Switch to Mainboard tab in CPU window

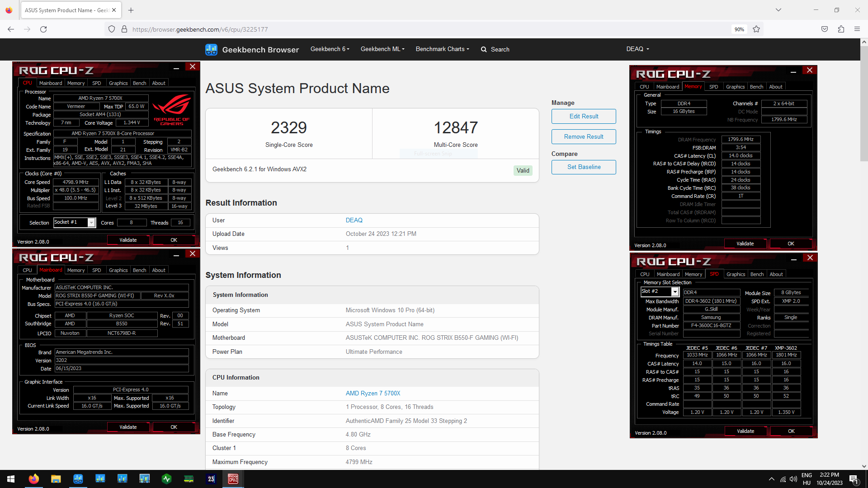coord(51,83)
